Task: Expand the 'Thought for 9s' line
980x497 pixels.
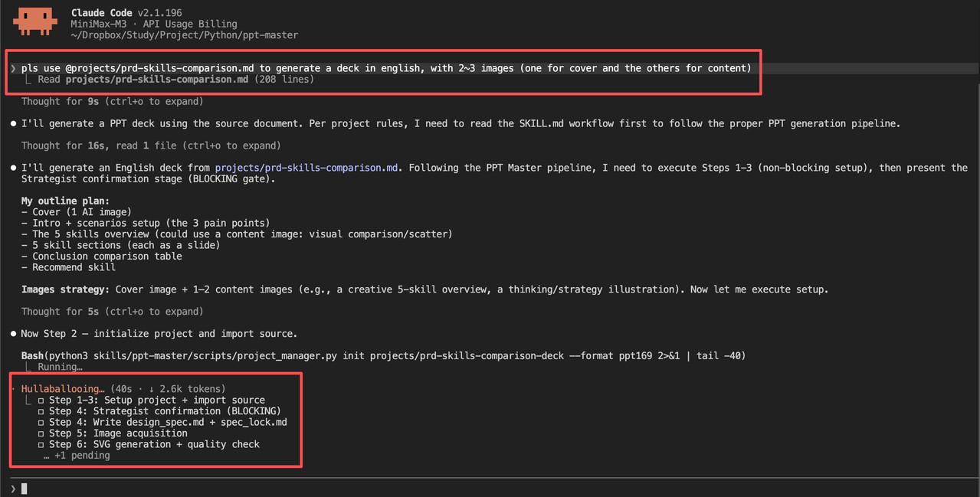Action: coord(112,101)
